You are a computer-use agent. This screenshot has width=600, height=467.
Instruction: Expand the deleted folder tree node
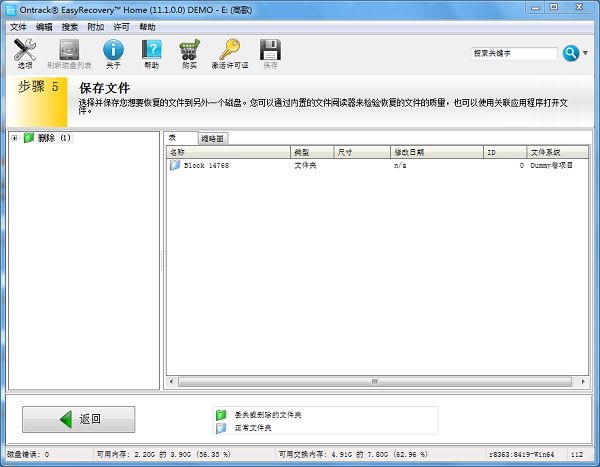14,138
